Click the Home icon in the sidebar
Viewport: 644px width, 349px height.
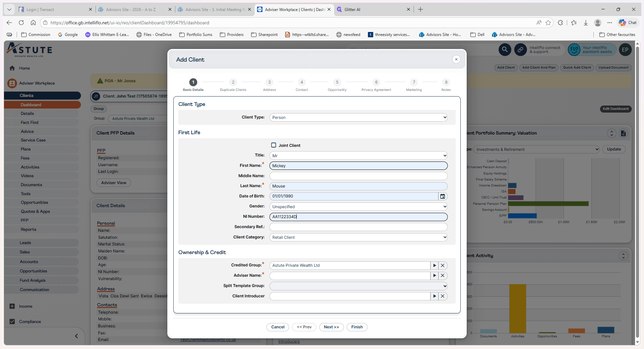[x=12, y=68]
